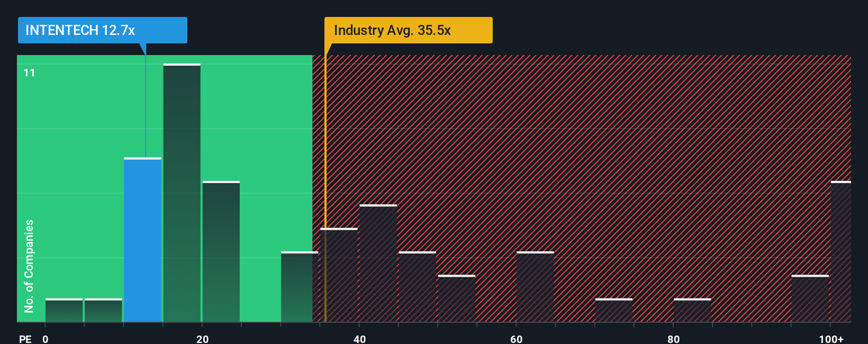Viewport: 868px width, 344px height.
Task: Select the bar spanning PE 5 to 10
Action: point(103,310)
